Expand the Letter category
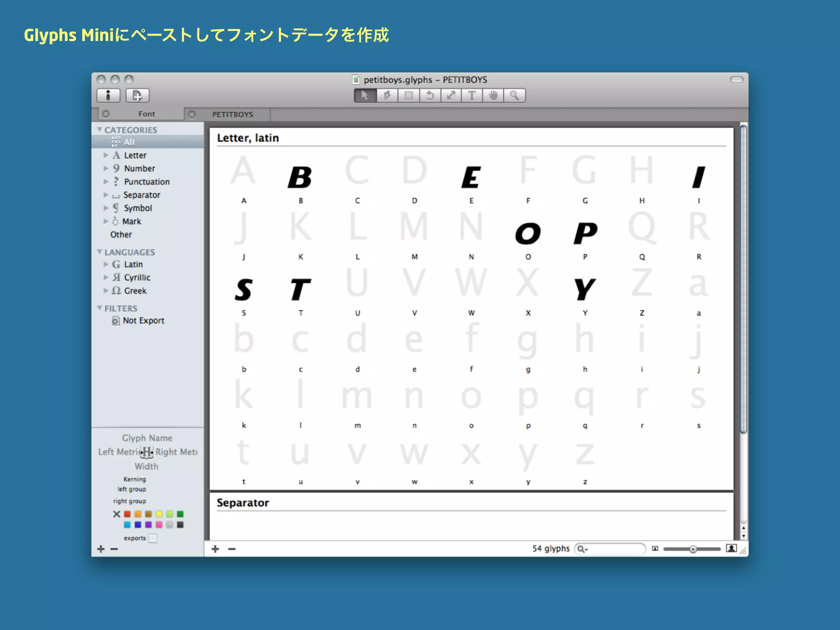Viewport: 840px width, 630px height. coord(106,155)
